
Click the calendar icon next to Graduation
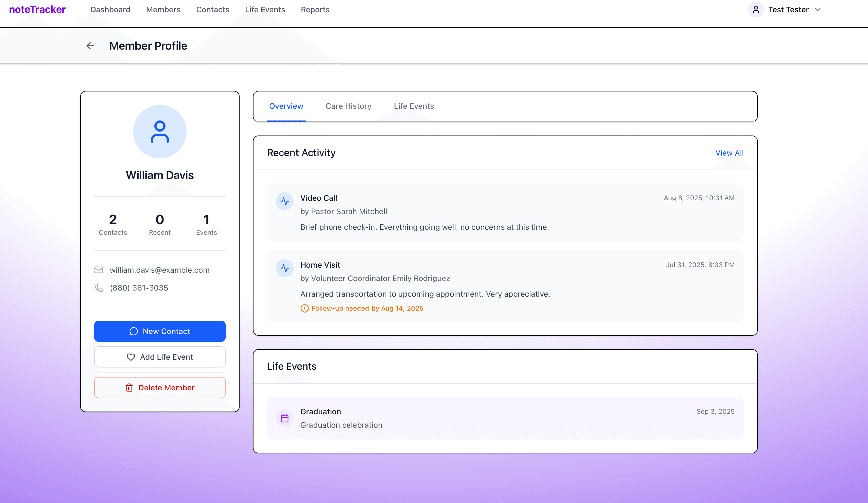coord(284,418)
